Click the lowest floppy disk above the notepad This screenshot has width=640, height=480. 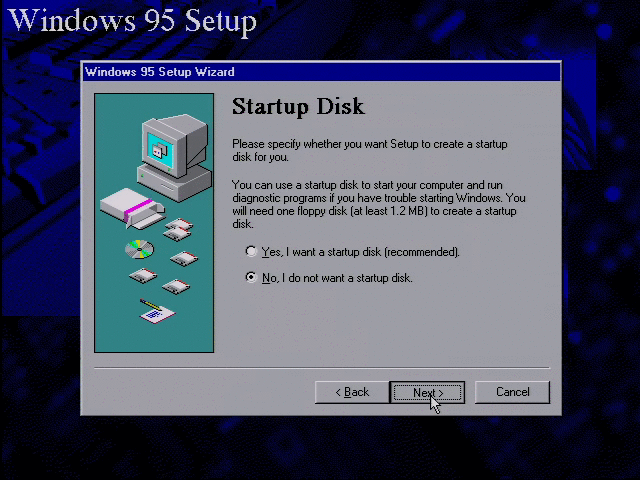click(176, 286)
